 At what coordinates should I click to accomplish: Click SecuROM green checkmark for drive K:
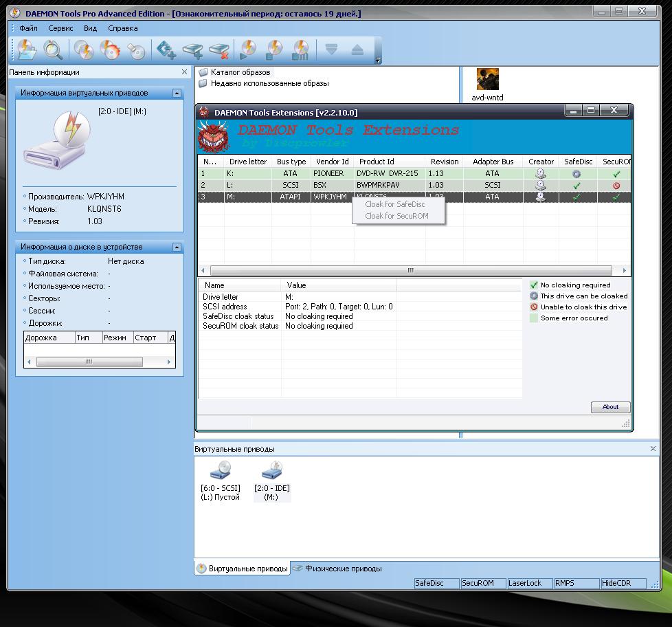[616, 174]
